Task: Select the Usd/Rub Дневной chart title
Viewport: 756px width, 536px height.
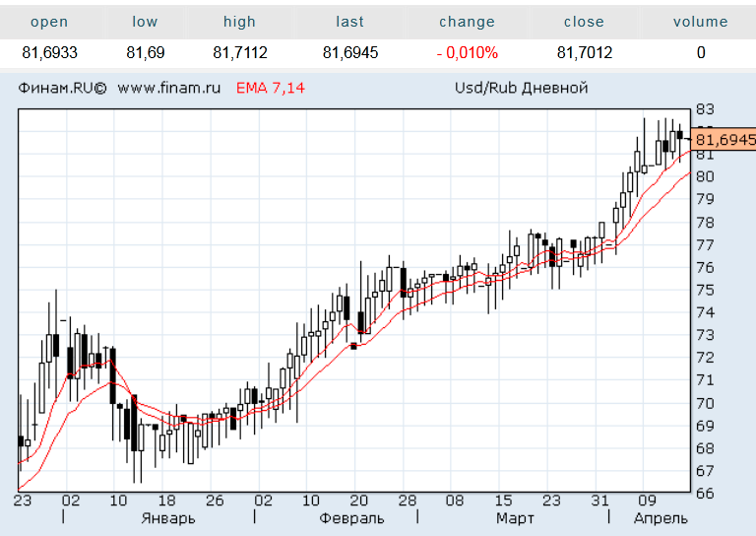Action: 521,88
